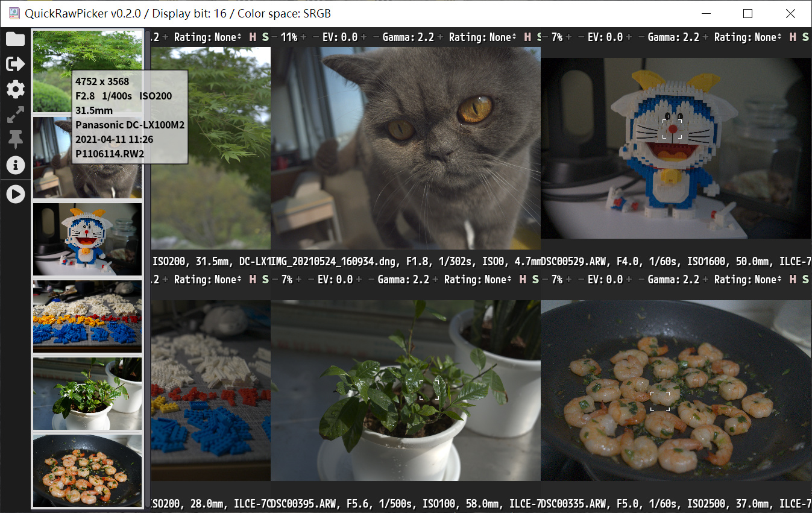Increase Gamma for the cat image
The height and width of the screenshot is (513, 812).
tap(441, 37)
